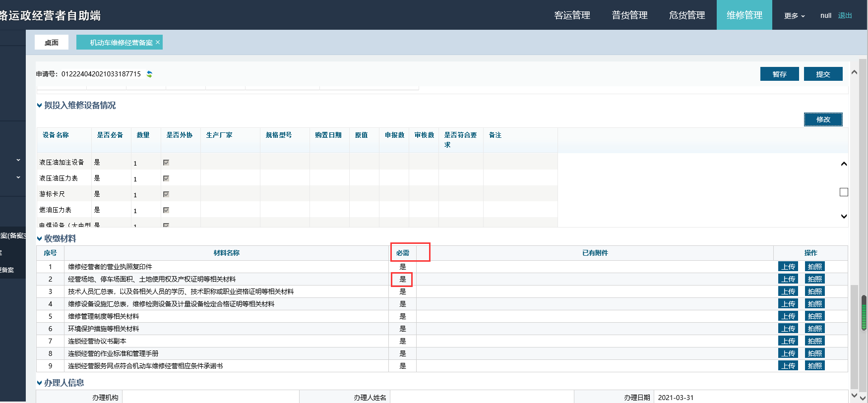Viewport: 868px width, 403px height.
Task: Click the refresh icon beside application number
Action: click(149, 74)
